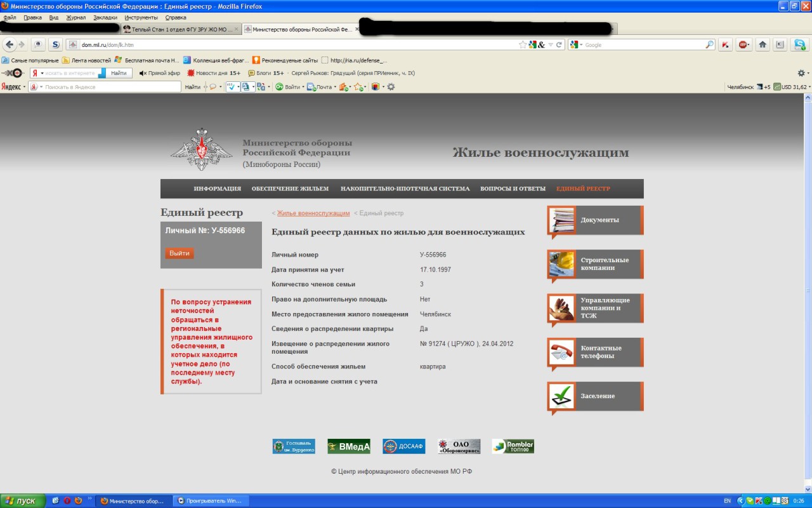Switch to the Теплый Стан browser tab
This screenshot has height=508, width=812.
(x=178, y=29)
